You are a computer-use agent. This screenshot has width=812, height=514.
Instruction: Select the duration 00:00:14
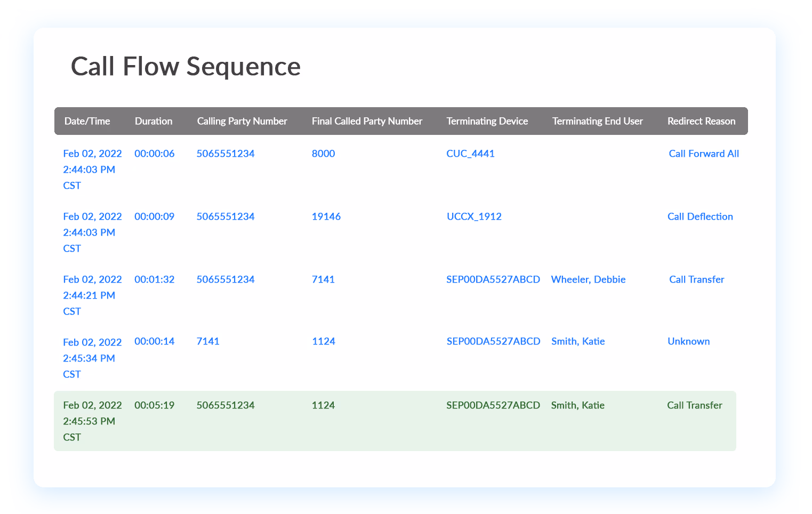click(x=154, y=341)
